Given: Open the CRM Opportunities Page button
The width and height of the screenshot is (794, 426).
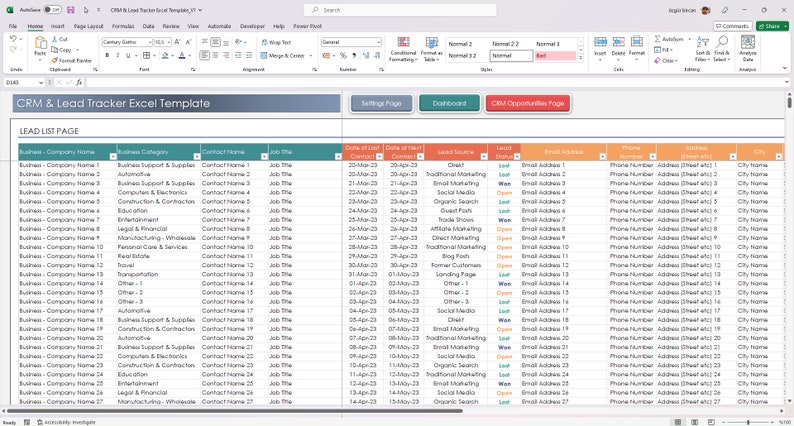Looking at the screenshot, I should pyautogui.click(x=528, y=103).
